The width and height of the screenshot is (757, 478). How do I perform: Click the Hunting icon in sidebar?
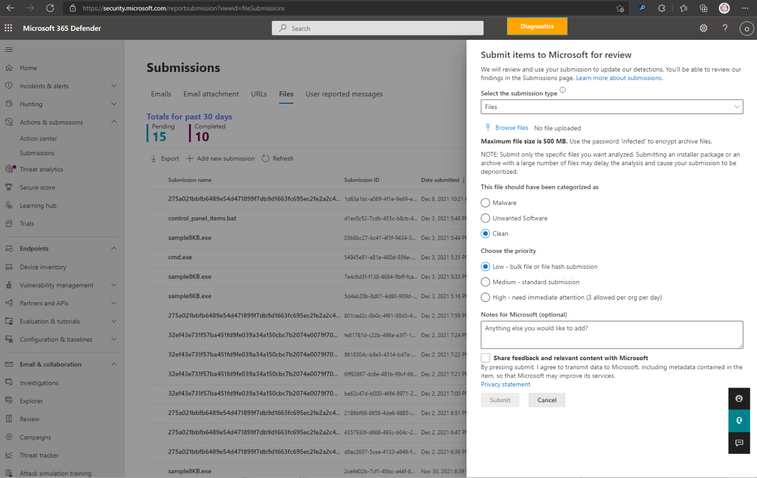[x=9, y=104]
